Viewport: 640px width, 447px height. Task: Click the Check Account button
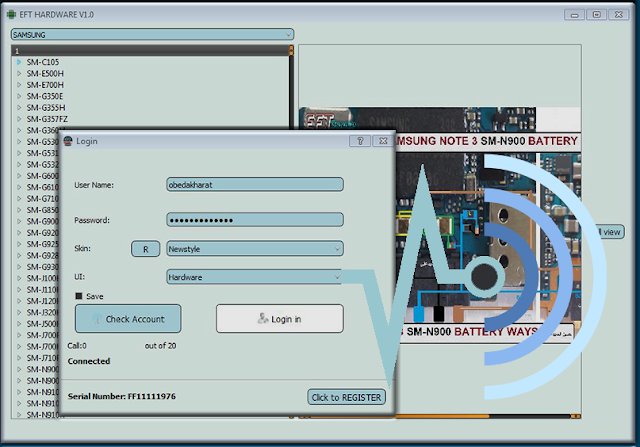(x=128, y=318)
